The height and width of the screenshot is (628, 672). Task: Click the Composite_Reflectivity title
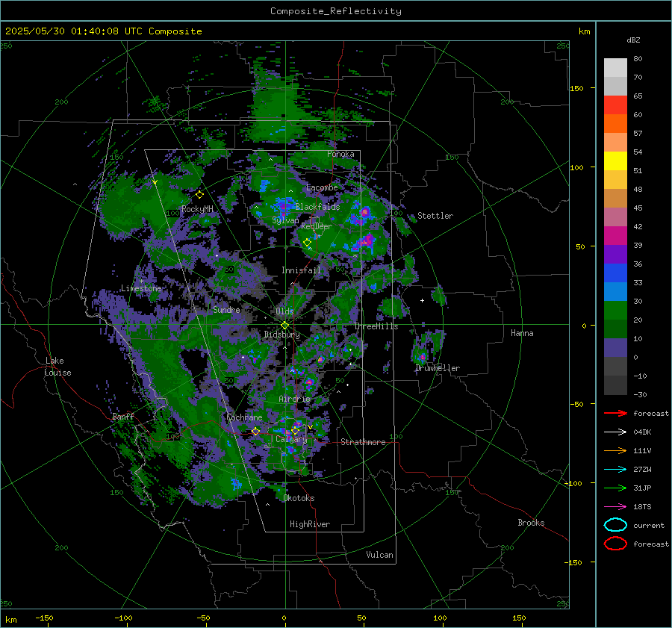point(336,11)
